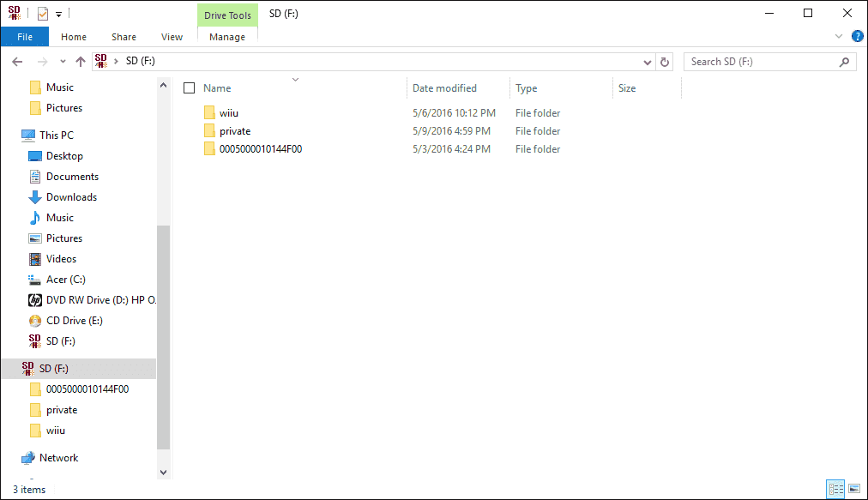The height and width of the screenshot is (500, 868).
Task: Open Help with the question mark icon
Action: click(x=857, y=37)
